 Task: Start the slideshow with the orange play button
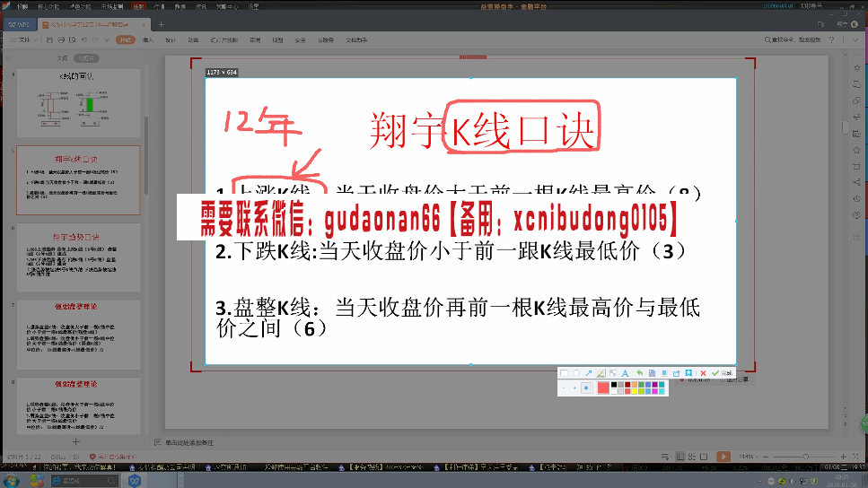pos(723,457)
